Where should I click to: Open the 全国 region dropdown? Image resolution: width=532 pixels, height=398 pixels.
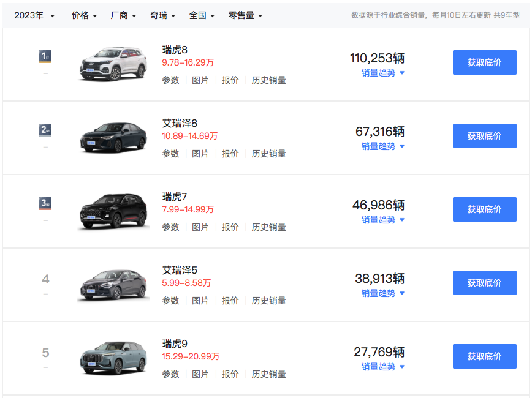click(x=202, y=15)
